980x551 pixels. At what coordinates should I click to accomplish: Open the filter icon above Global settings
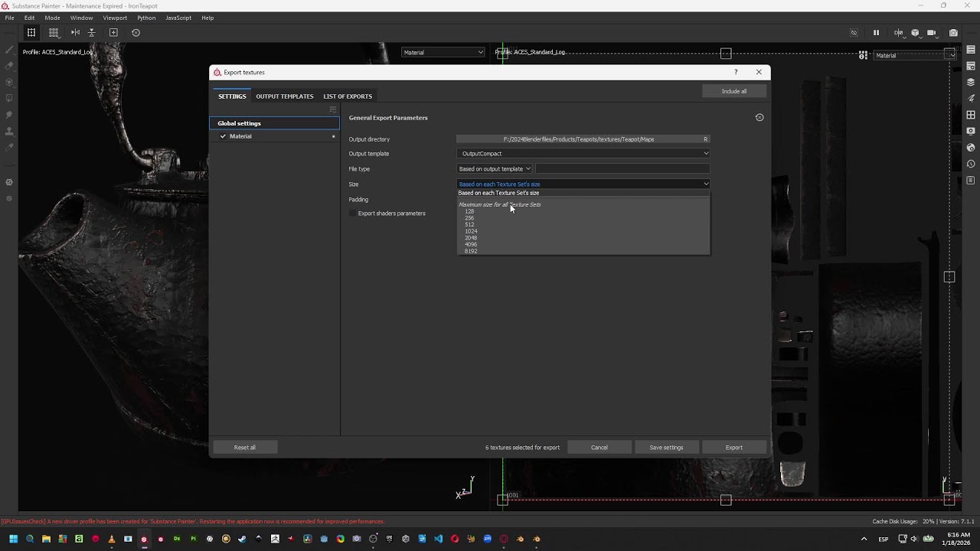click(333, 109)
